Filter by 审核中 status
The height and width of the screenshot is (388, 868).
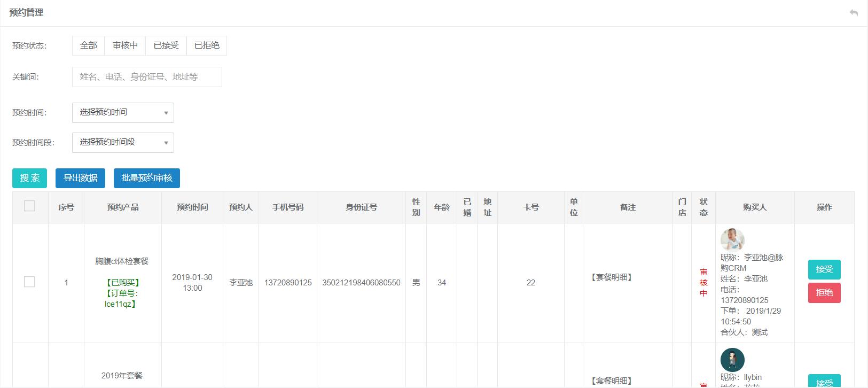coord(125,45)
